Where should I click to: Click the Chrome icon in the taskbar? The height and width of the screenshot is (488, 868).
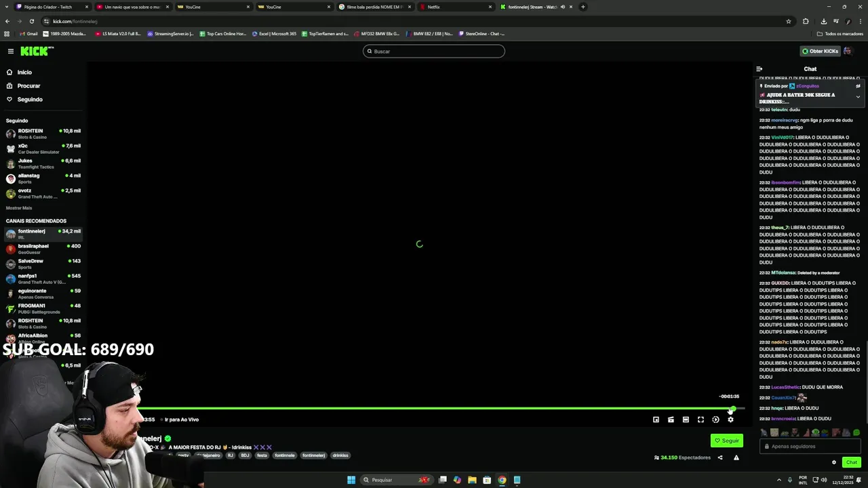pos(502,480)
